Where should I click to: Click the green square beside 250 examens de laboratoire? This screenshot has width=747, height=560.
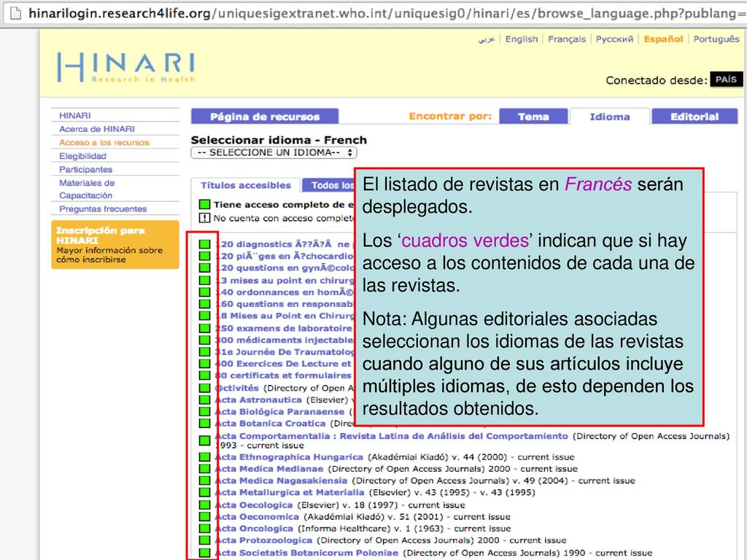pos(204,328)
